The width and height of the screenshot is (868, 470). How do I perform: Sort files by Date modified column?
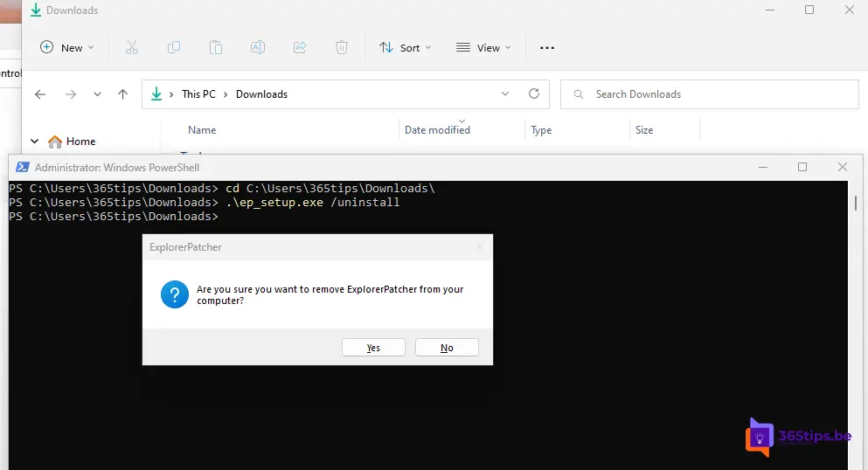[437, 130]
